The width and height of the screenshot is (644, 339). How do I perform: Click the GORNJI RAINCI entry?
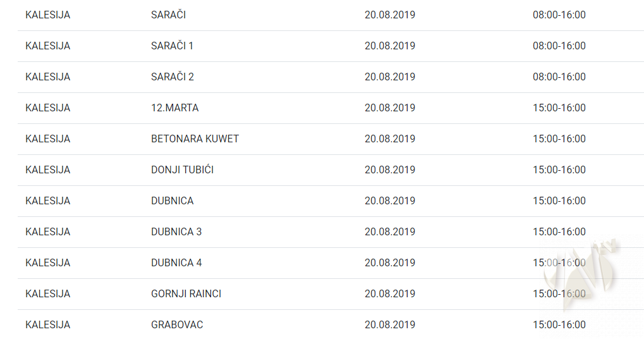point(186,294)
